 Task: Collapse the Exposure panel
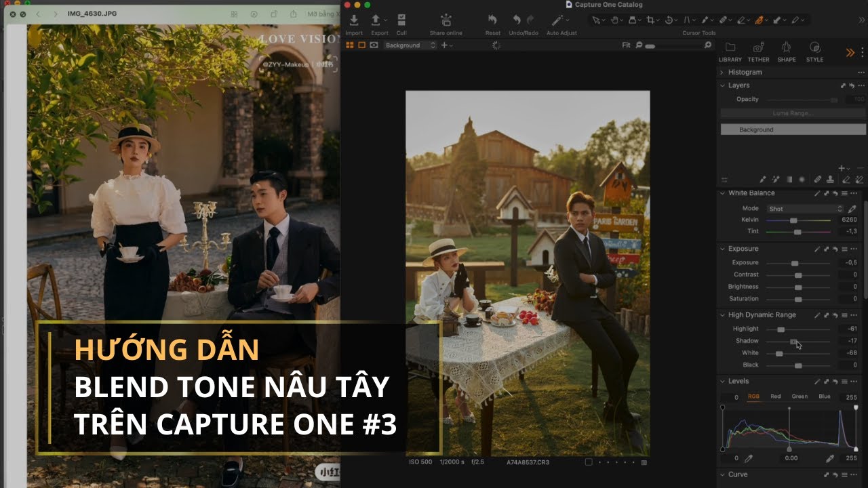click(722, 249)
